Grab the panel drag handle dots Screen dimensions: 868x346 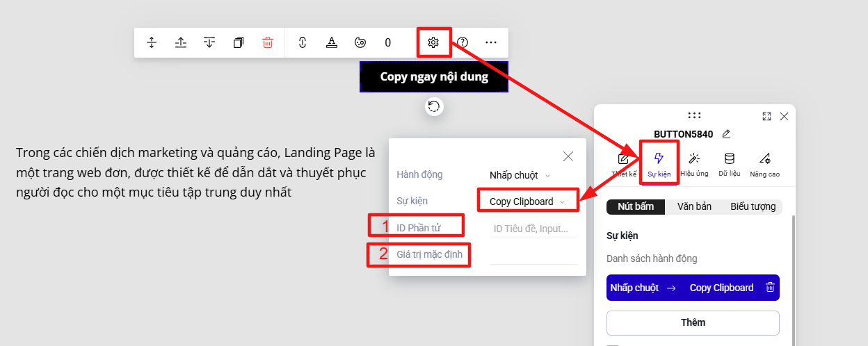693,116
